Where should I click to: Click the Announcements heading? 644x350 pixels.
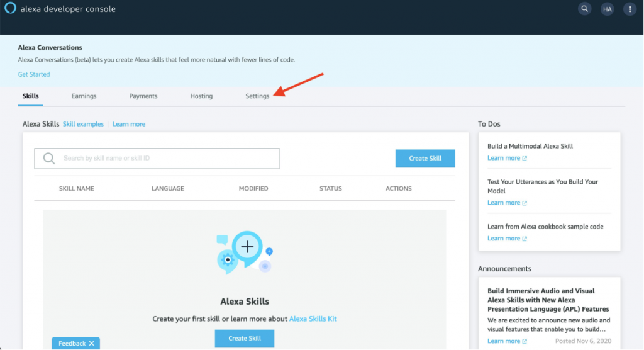coord(504,269)
